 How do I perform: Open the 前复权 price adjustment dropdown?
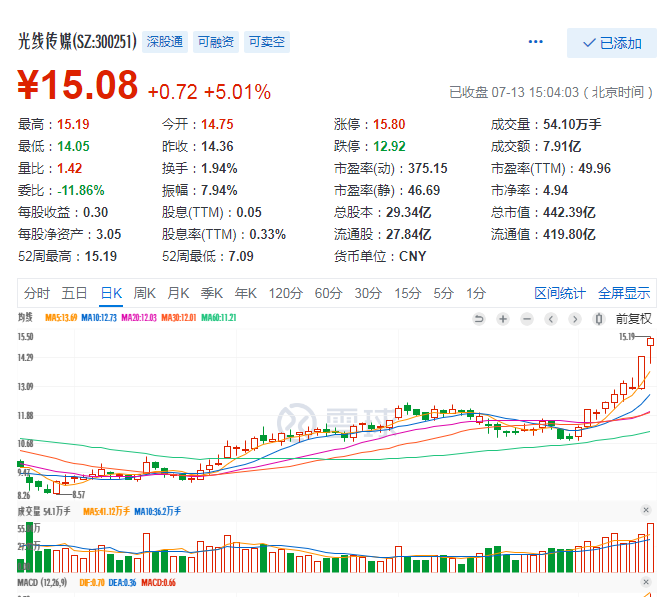point(633,319)
